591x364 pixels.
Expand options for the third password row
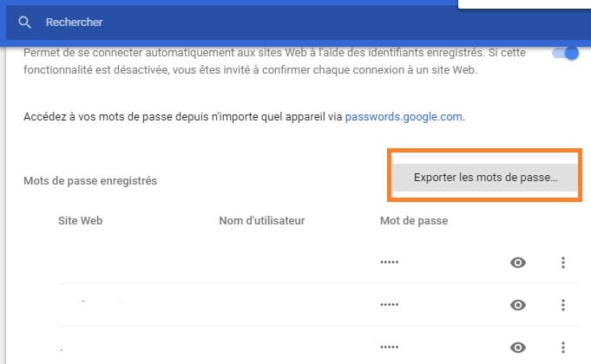[563, 348]
